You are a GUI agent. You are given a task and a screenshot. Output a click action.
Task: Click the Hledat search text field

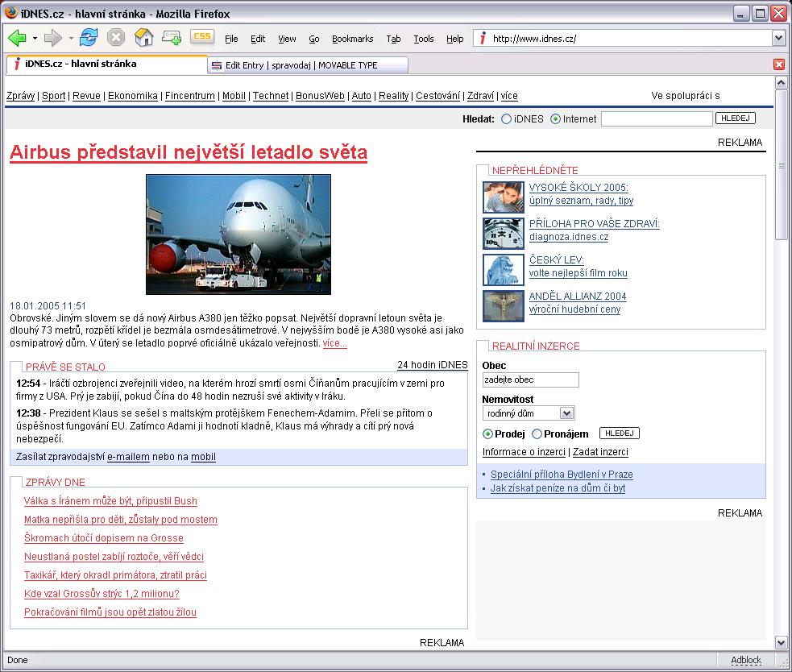pyautogui.click(x=657, y=118)
